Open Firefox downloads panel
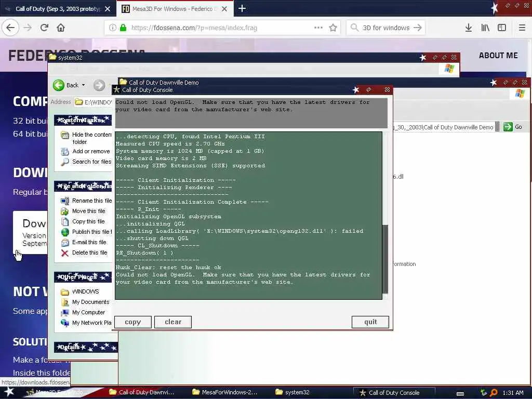The width and height of the screenshot is (532, 399). click(x=469, y=28)
